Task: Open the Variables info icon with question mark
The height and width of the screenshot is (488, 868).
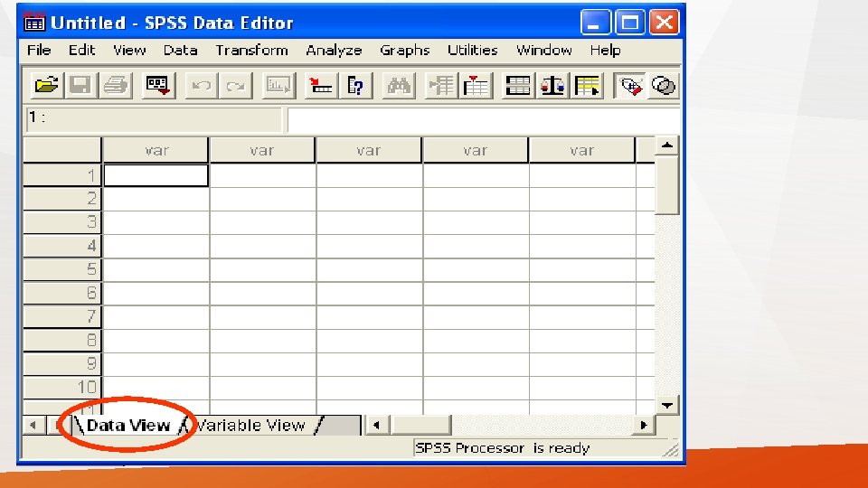Action: (355, 86)
